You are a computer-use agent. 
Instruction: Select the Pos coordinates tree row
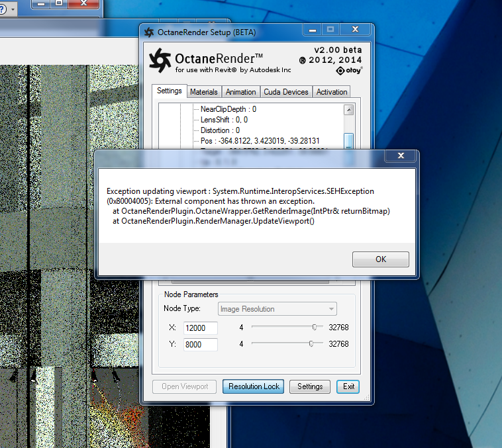click(x=260, y=141)
